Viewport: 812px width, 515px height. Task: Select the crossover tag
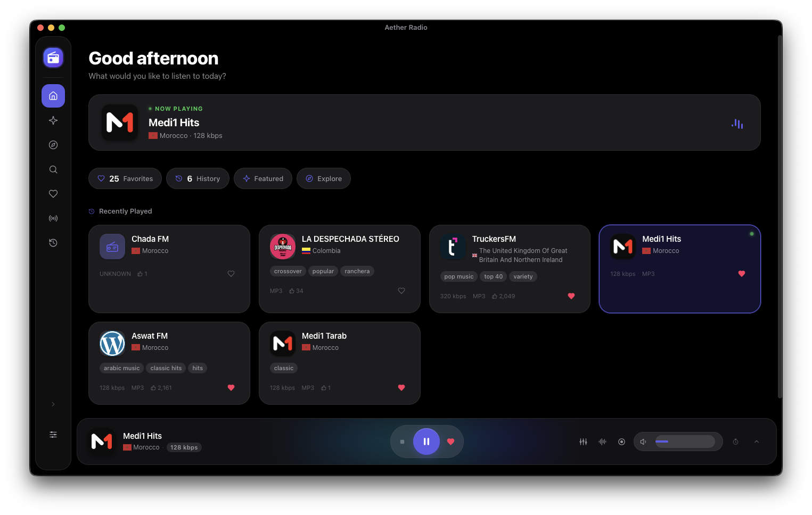click(x=288, y=271)
